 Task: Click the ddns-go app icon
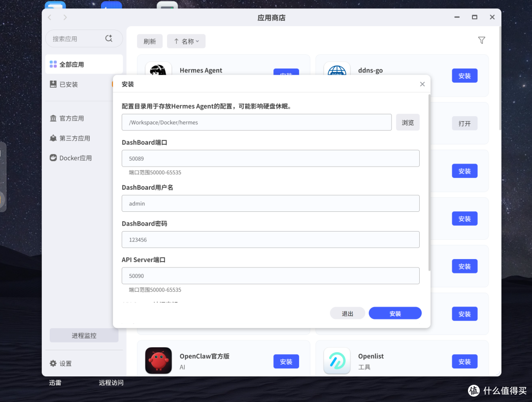pos(337,69)
